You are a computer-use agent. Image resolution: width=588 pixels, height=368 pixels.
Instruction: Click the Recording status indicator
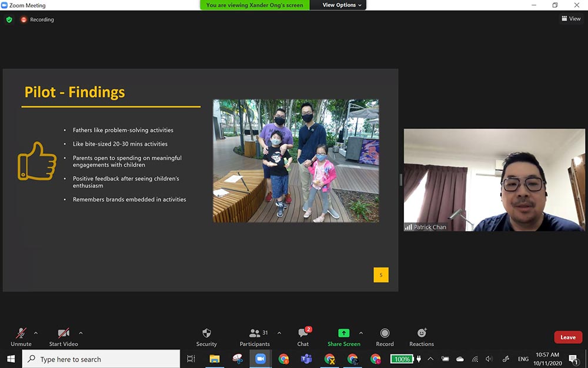click(x=37, y=19)
